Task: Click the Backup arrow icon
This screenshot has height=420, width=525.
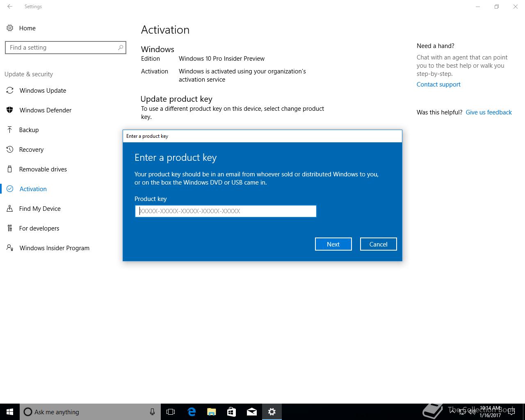Action: pyautogui.click(x=10, y=130)
